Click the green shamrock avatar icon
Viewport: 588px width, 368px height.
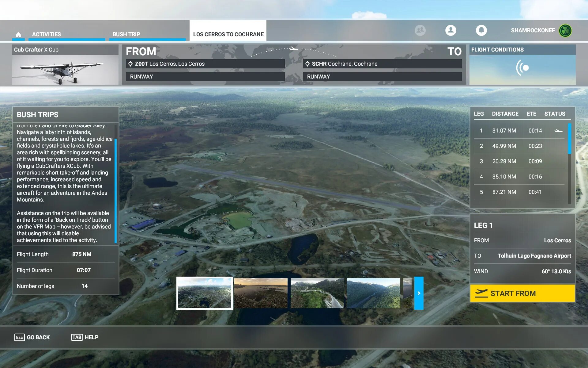click(565, 31)
